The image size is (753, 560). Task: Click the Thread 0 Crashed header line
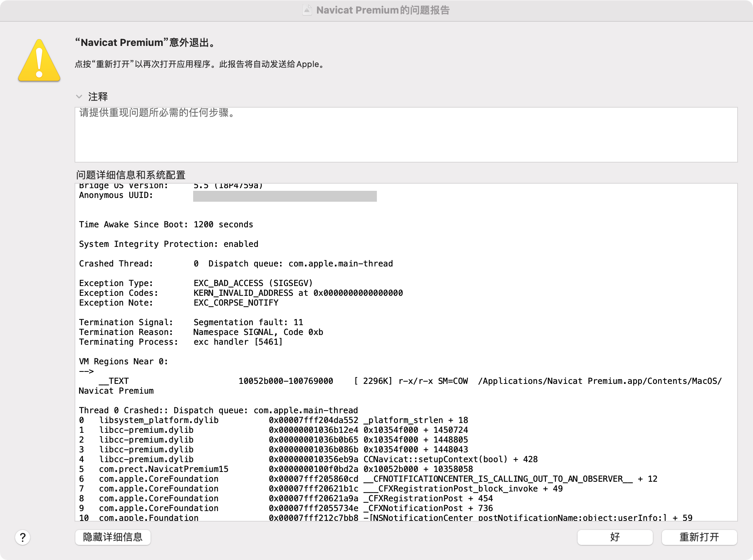[218, 411]
